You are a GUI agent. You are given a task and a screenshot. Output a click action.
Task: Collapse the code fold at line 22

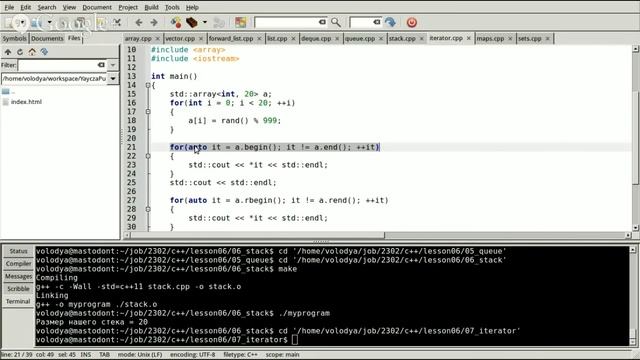point(148,156)
